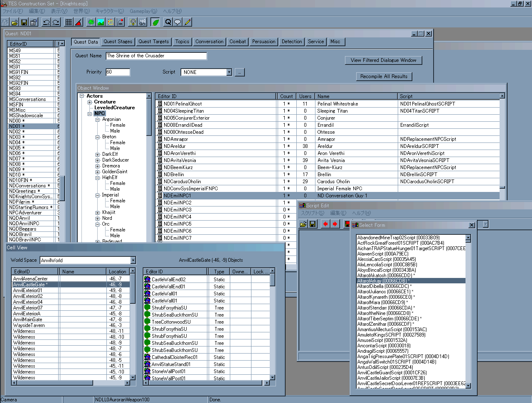Click open folder icon in Script Edit
The width and height of the screenshot is (532, 403).
[x=303, y=224]
